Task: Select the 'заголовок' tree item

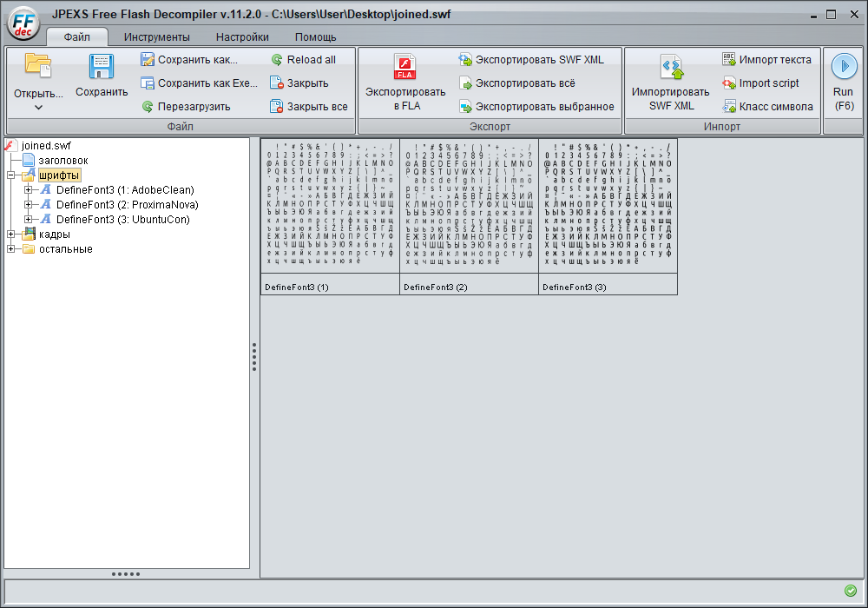Action: pyautogui.click(x=63, y=161)
